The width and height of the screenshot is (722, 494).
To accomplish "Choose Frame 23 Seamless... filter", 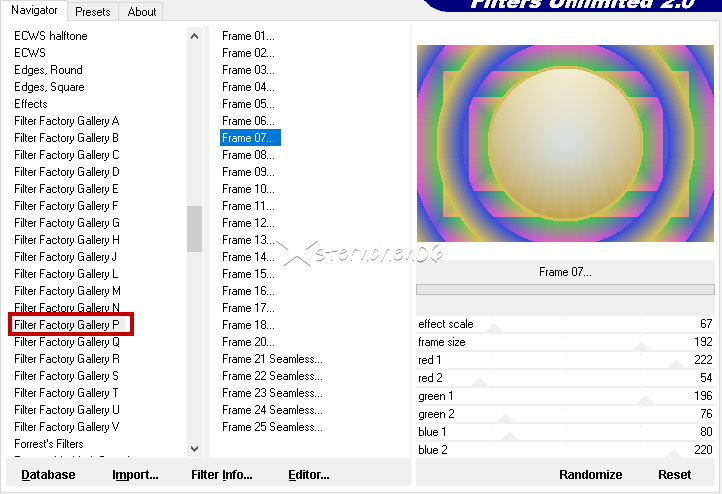I will click(272, 393).
